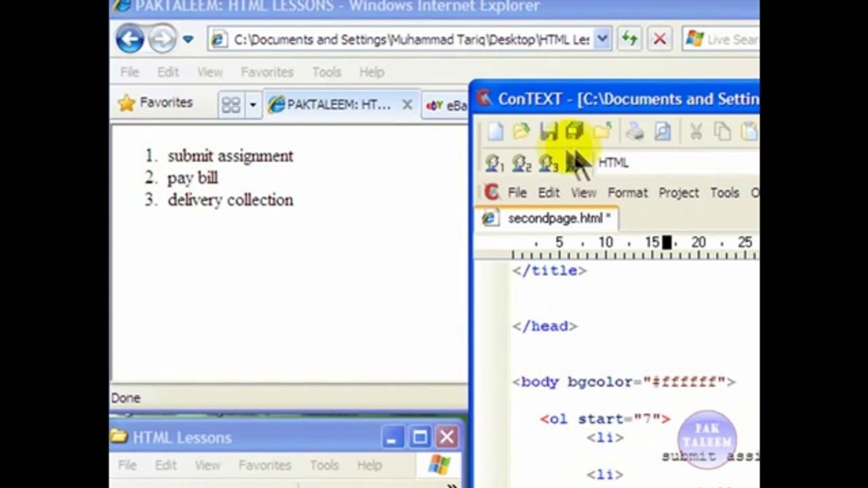This screenshot has height=488, width=868.
Task: Open the File menu in HTML Lessons window
Action: (127, 465)
